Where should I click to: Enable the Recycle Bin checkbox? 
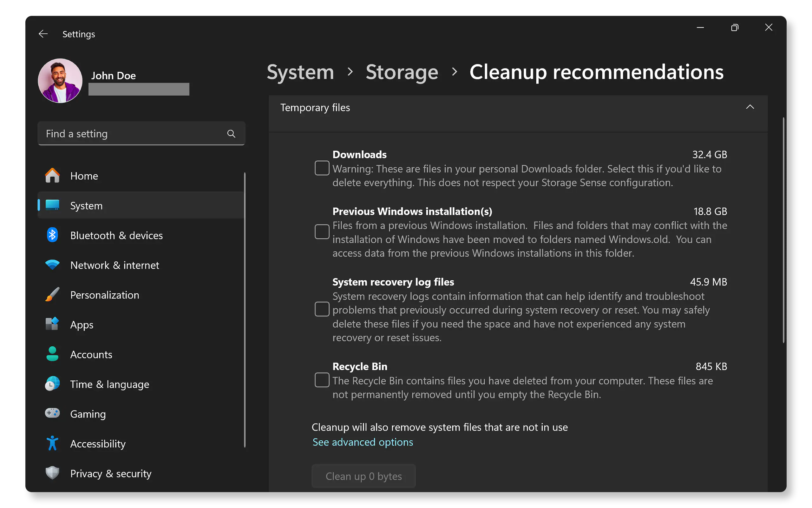click(x=322, y=380)
